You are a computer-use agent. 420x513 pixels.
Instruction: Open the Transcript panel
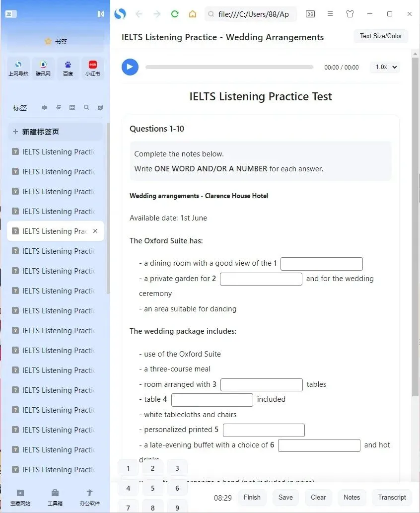click(392, 497)
